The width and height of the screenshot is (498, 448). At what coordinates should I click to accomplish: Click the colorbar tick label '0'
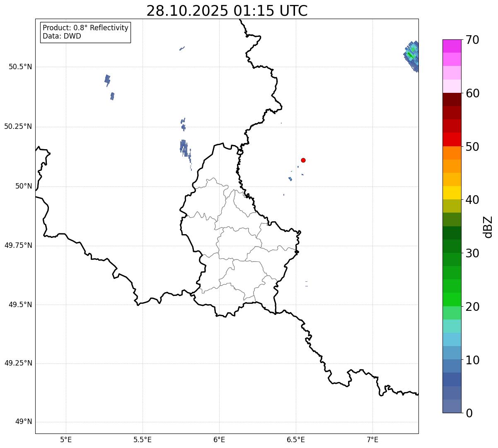[x=469, y=414]
